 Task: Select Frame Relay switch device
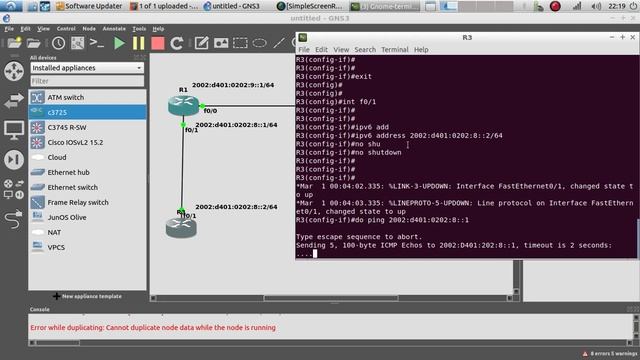87,202
